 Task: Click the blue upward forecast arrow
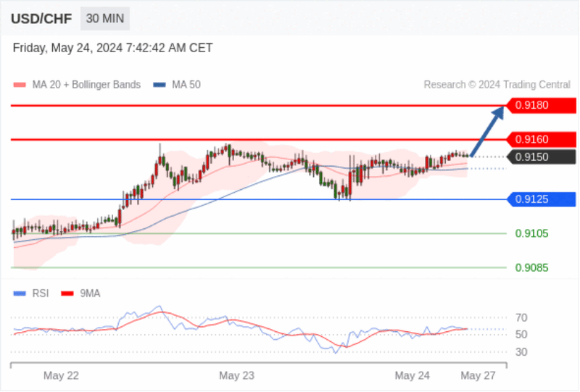487,131
